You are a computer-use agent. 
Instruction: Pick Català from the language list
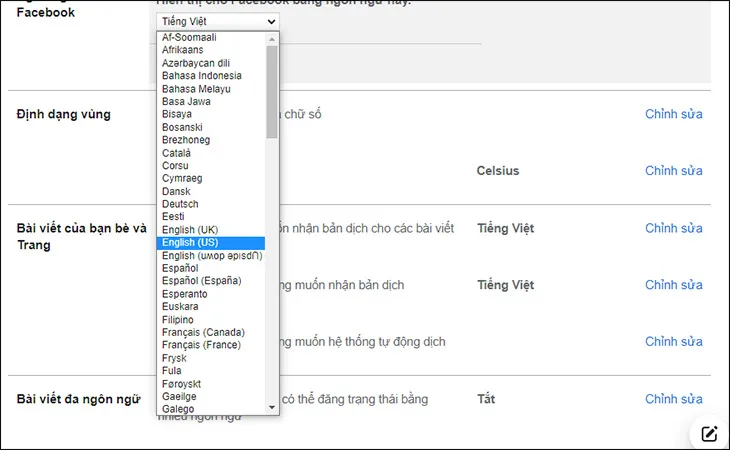(211, 153)
